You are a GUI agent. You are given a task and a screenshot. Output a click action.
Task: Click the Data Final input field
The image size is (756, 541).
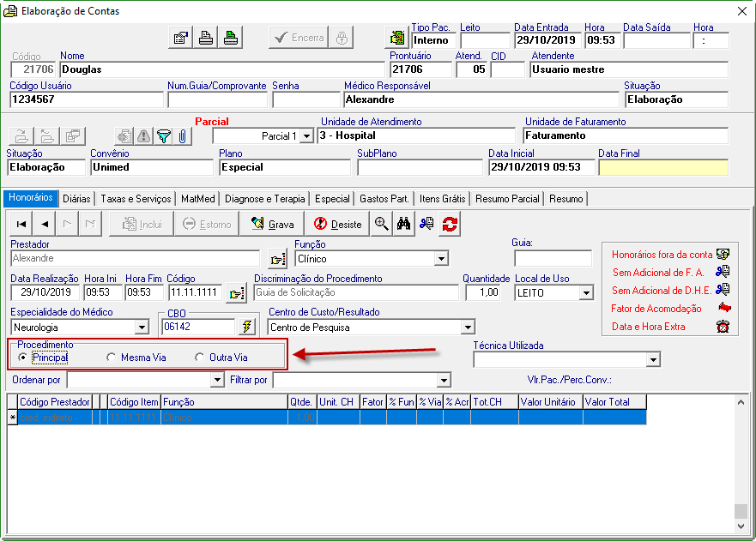coord(663,168)
